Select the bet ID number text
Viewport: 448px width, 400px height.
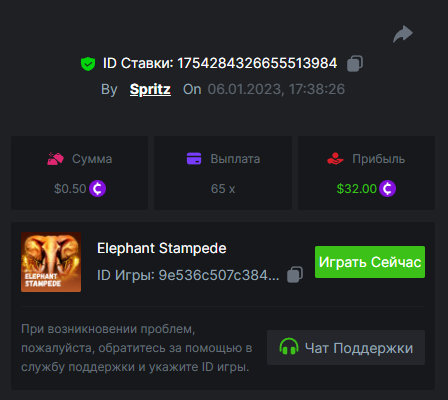tap(257, 63)
